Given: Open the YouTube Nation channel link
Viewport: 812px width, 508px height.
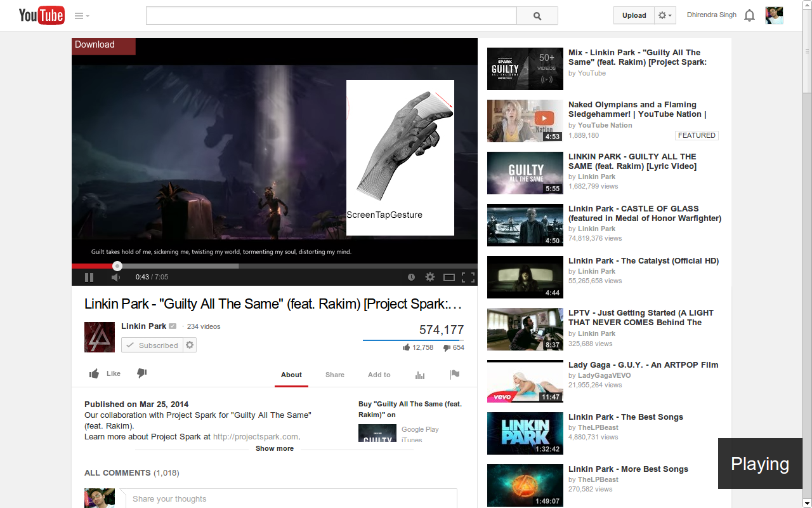Looking at the screenshot, I should (605, 125).
